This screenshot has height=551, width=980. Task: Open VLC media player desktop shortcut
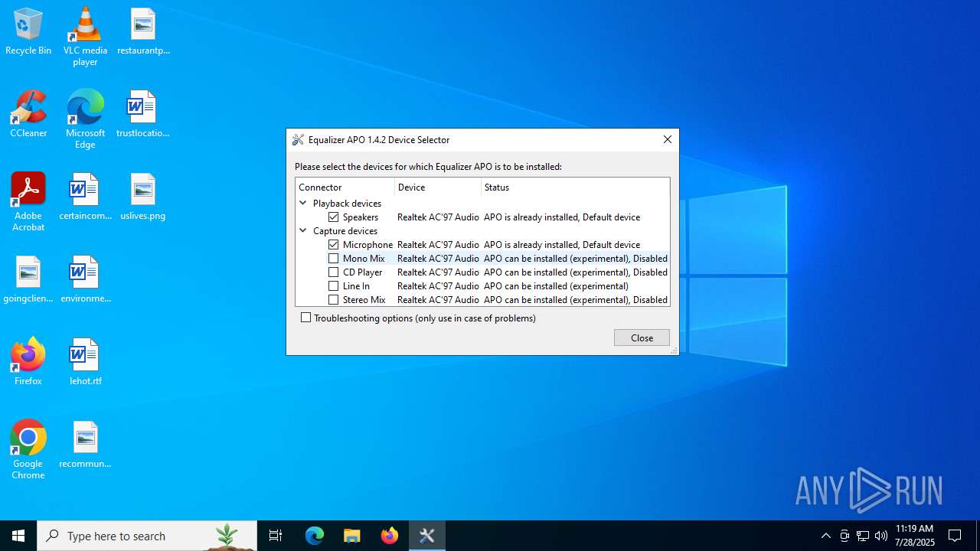click(85, 37)
